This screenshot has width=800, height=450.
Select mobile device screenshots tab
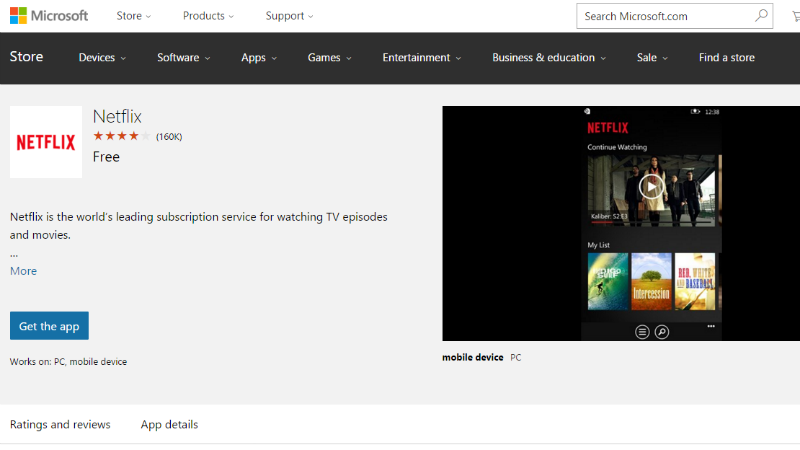472,358
